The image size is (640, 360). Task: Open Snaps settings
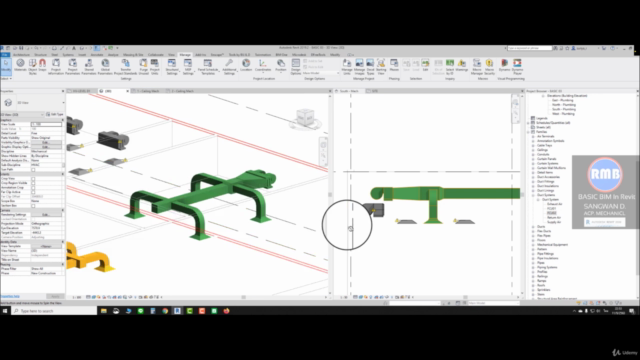point(42,65)
